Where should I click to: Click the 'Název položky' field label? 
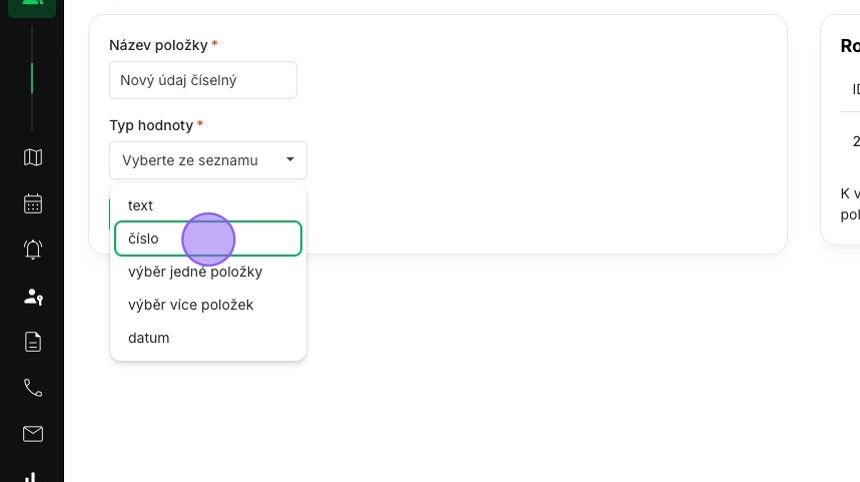[159, 45]
